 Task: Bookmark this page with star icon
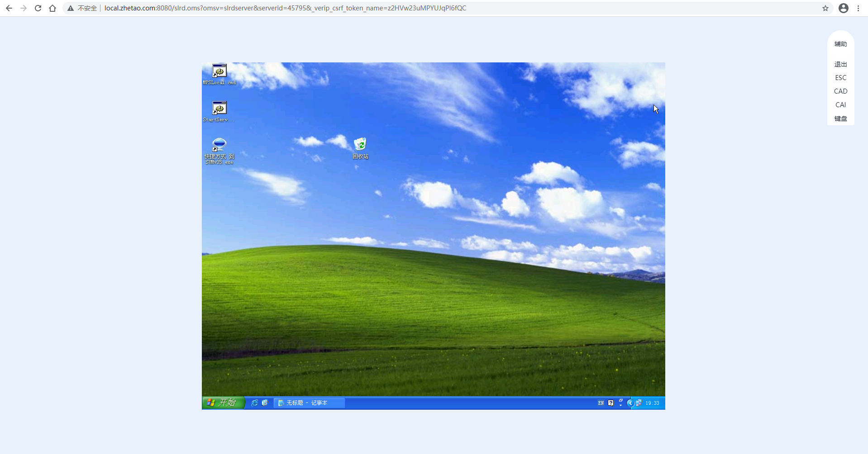pyautogui.click(x=825, y=8)
